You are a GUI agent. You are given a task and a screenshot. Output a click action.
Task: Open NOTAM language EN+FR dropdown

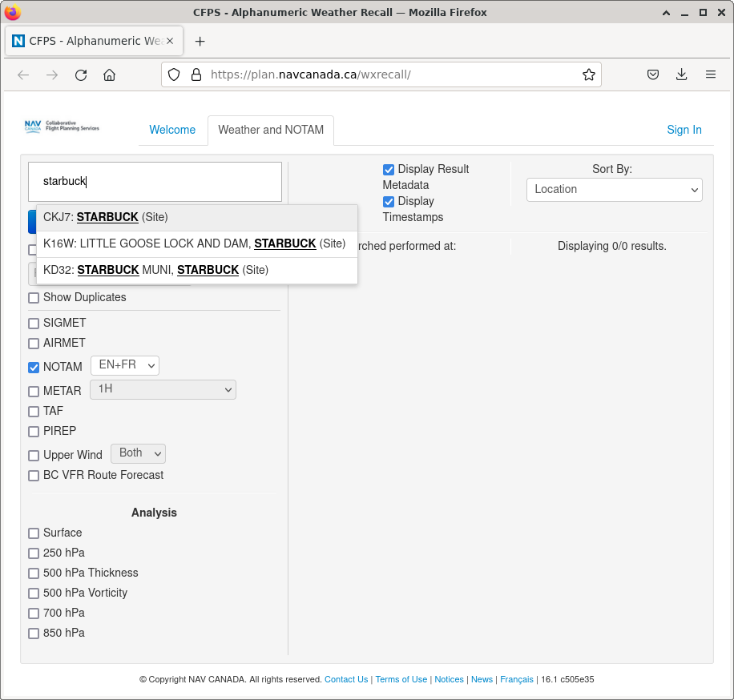(x=125, y=365)
